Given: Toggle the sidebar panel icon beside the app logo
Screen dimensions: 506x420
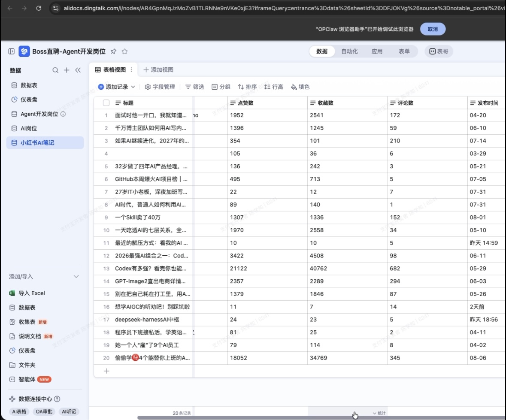Looking at the screenshot, I should click(12, 51).
